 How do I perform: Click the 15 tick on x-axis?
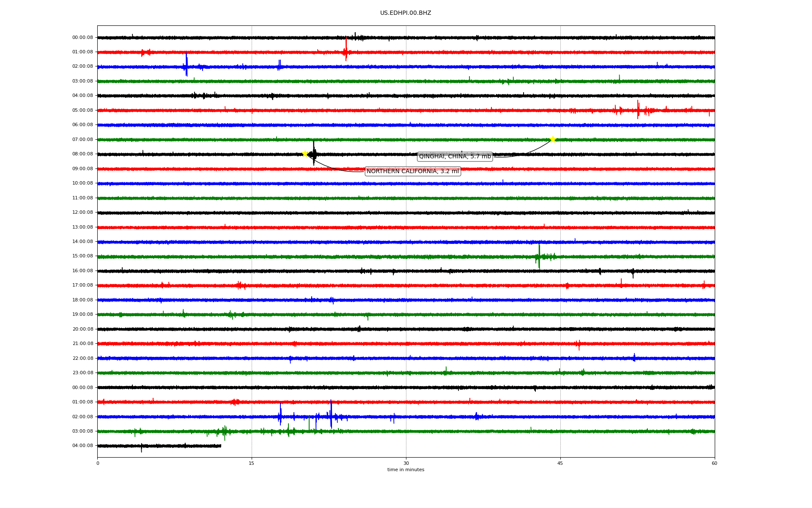(x=252, y=464)
